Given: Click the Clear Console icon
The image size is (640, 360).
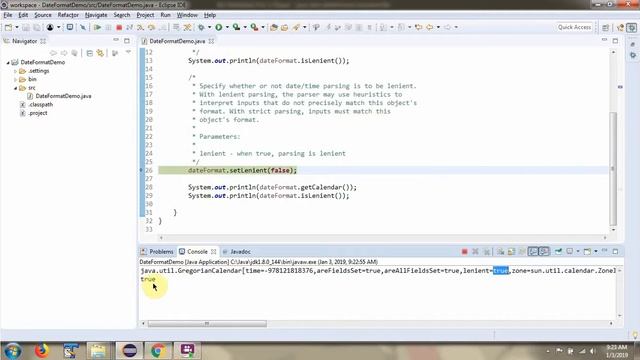Looking at the screenshot, I should tap(500, 251).
